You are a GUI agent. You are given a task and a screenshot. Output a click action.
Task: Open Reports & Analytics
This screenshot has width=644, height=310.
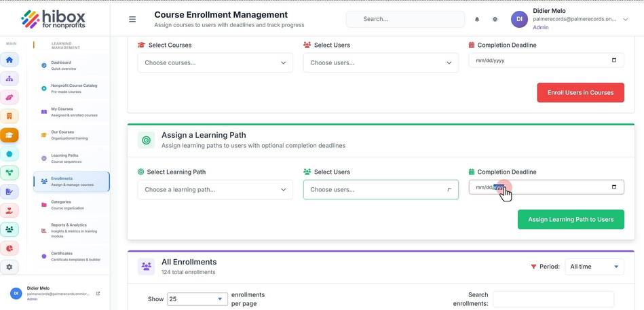pyautogui.click(x=71, y=231)
